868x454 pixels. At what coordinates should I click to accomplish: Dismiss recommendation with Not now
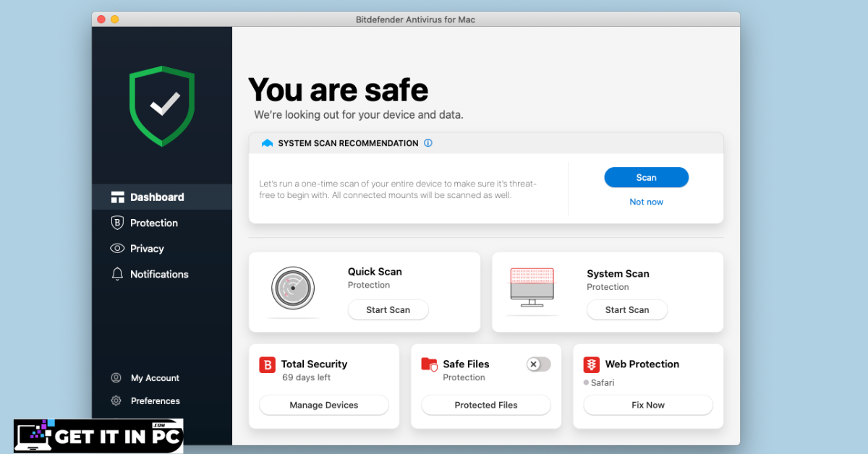(646, 202)
